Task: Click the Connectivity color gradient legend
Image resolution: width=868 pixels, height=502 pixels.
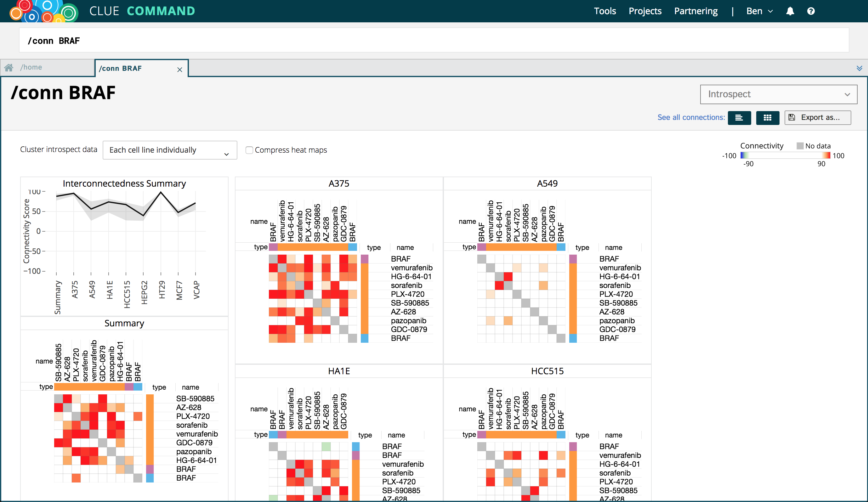Action: pyautogui.click(x=785, y=155)
